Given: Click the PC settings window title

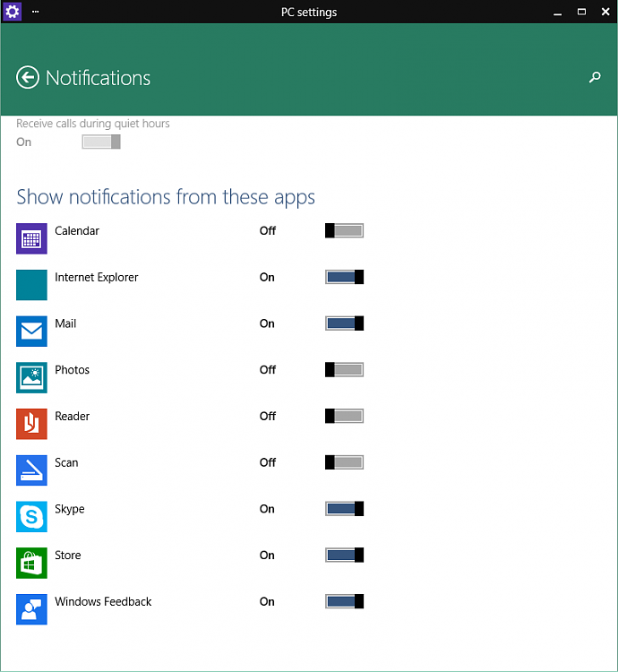Looking at the screenshot, I should (x=309, y=12).
